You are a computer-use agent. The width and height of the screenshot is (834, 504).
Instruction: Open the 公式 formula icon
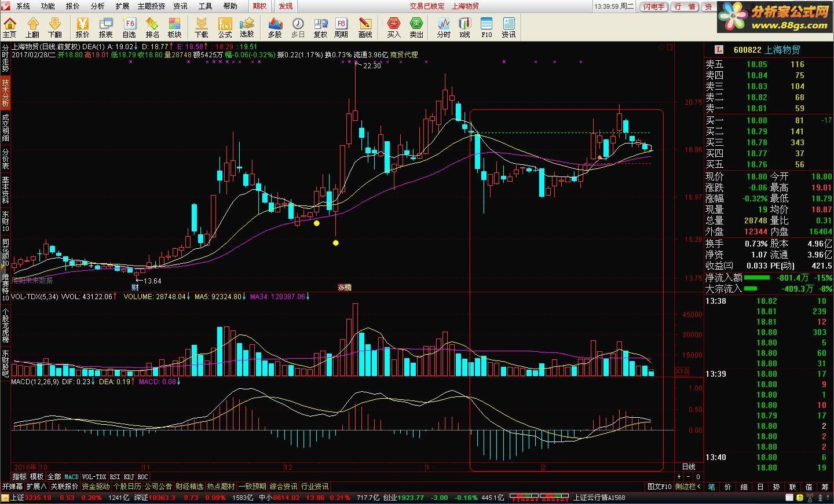(x=225, y=27)
